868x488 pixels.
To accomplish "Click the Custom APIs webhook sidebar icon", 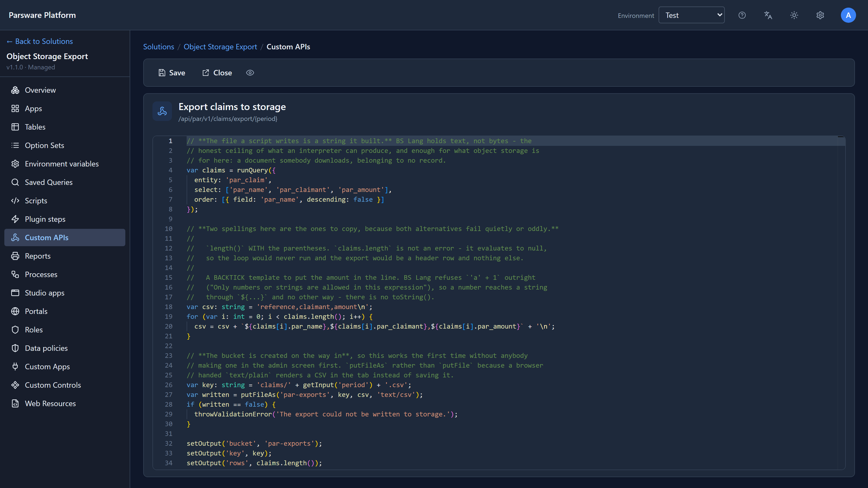I will pyautogui.click(x=15, y=237).
